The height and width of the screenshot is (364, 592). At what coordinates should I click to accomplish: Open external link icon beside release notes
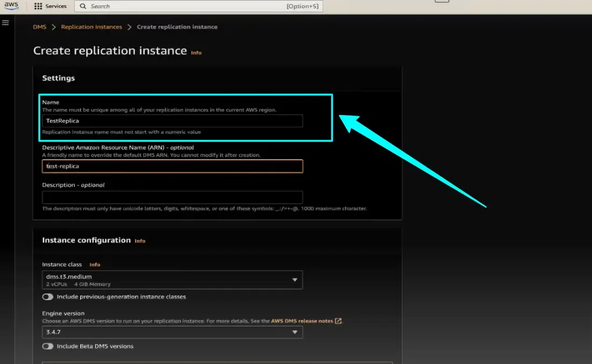point(339,321)
